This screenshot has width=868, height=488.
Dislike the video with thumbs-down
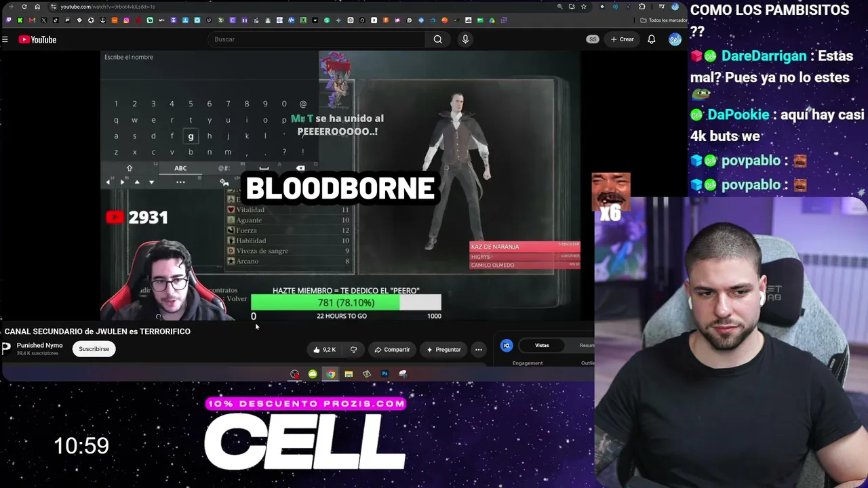[x=353, y=350]
